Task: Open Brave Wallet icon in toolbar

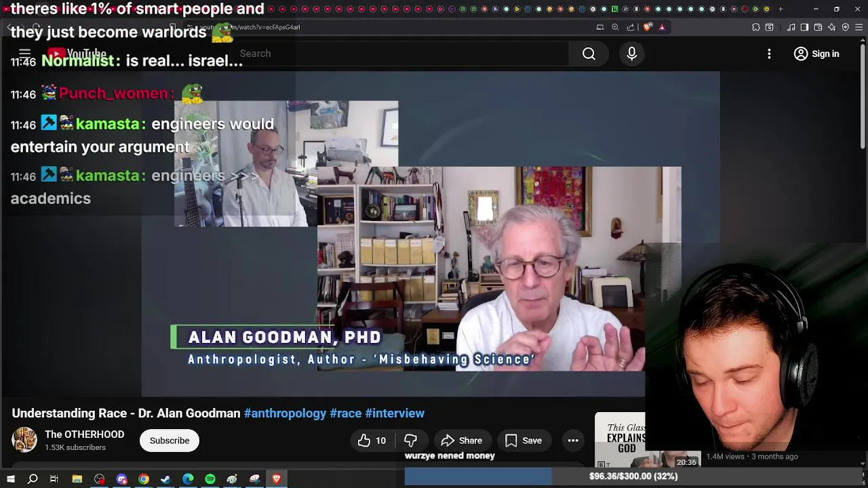Action: (x=818, y=27)
